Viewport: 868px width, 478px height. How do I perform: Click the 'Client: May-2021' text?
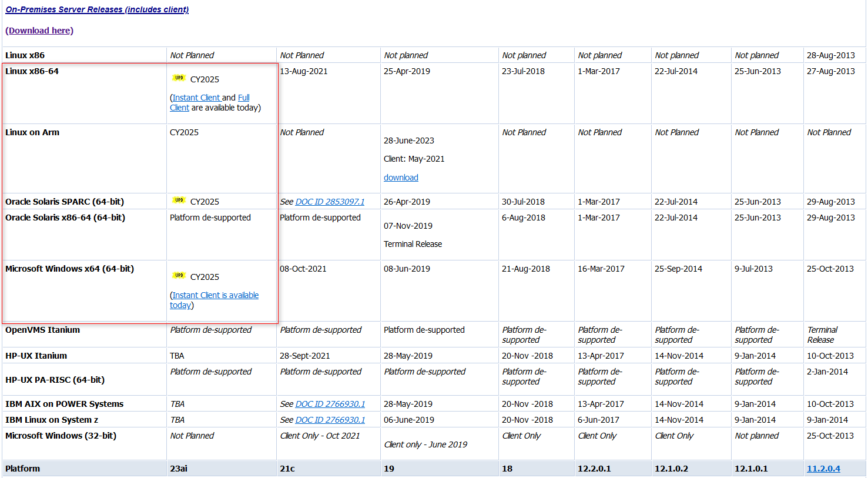[x=414, y=159]
